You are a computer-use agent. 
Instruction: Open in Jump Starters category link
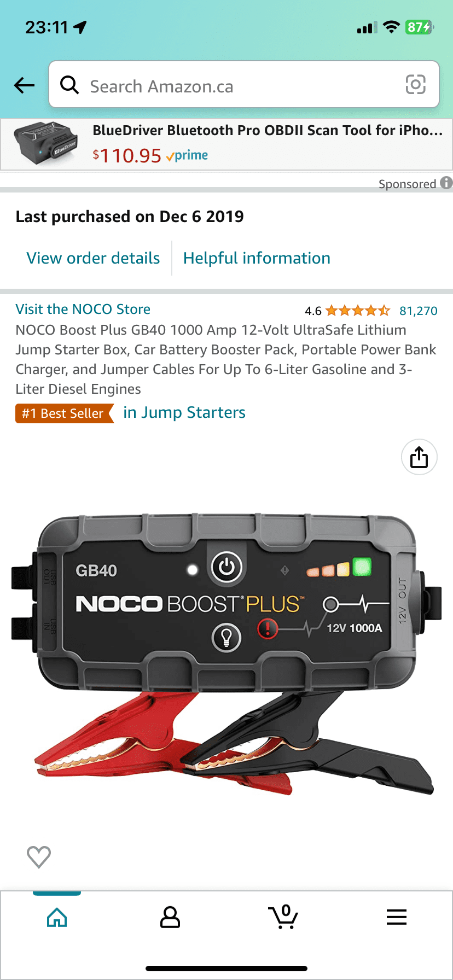pos(184,412)
